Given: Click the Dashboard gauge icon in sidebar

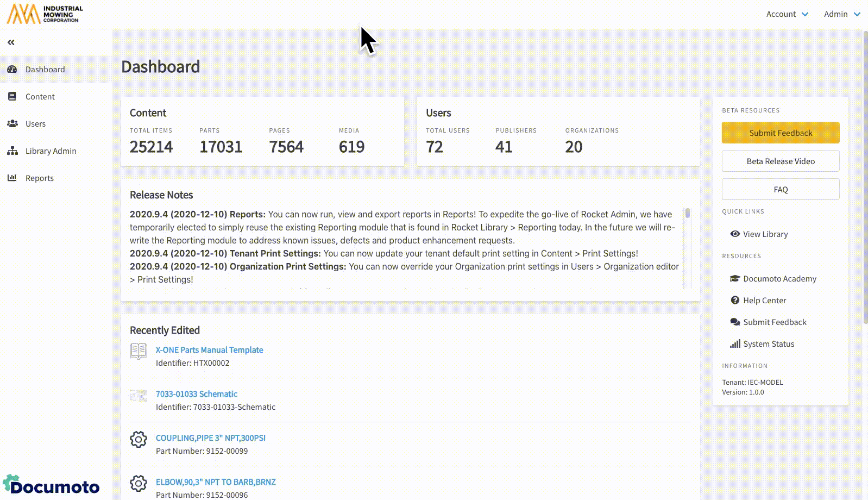Looking at the screenshot, I should pyautogui.click(x=12, y=70).
